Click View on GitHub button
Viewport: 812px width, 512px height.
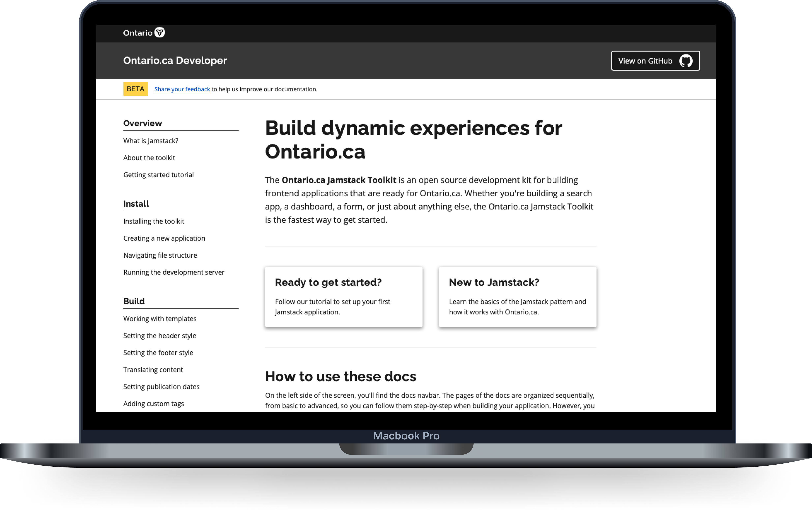pyautogui.click(x=655, y=61)
